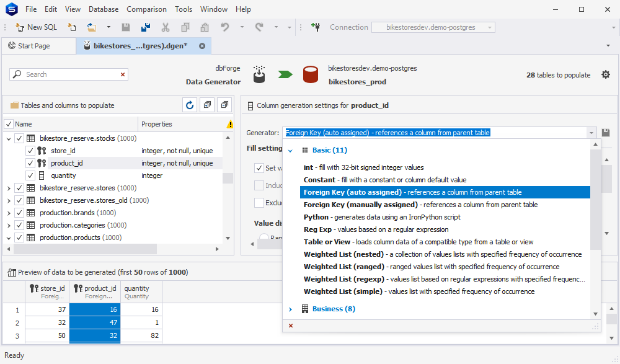Image resolution: width=620 pixels, height=364 pixels.
Task: Uncheck the store_id column checkbox
Action: [x=30, y=151]
